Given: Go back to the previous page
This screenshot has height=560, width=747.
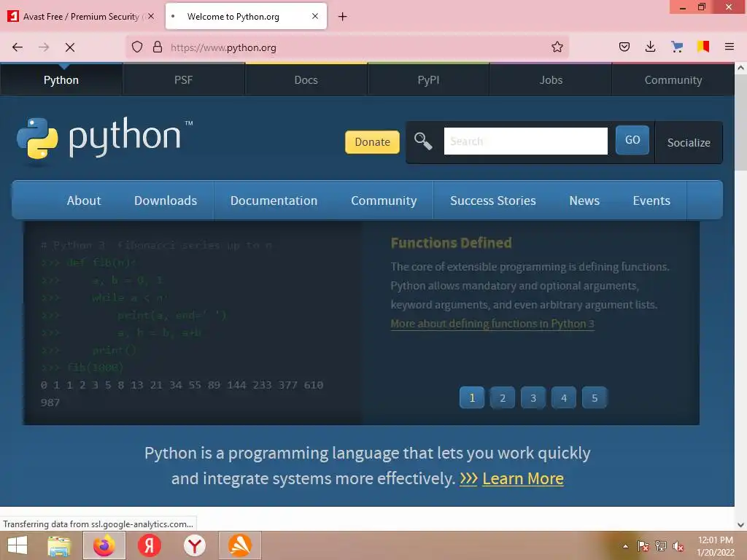Looking at the screenshot, I should pos(18,47).
